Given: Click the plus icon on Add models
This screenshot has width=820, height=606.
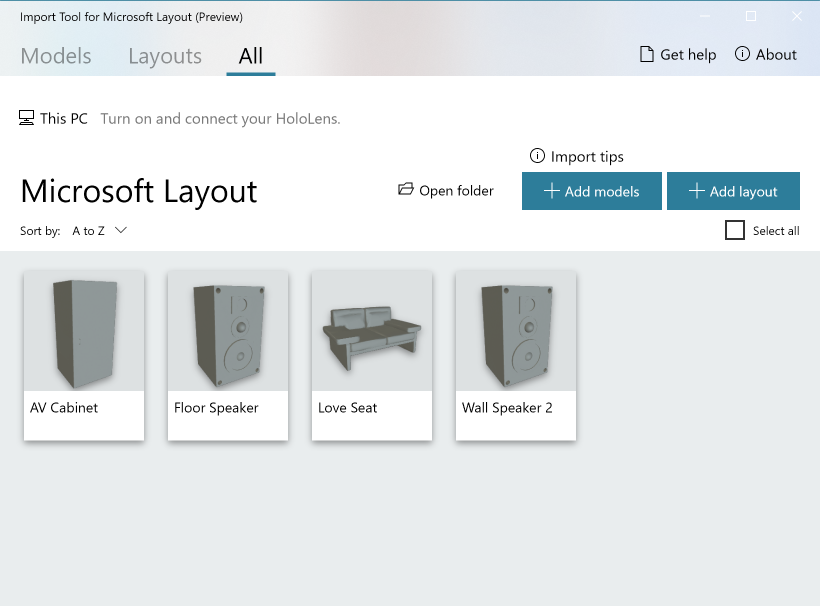Looking at the screenshot, I should 551,191.
